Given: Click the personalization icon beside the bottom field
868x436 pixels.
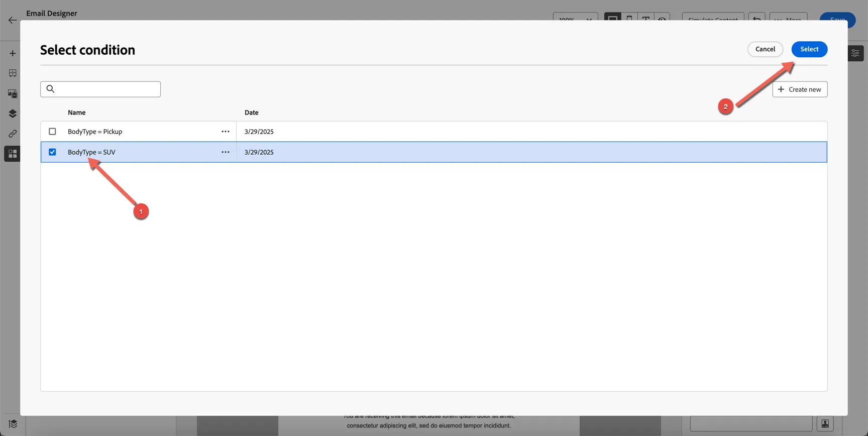Looking at the screenshot, I should pyautogui.click(x=825, y=424).
